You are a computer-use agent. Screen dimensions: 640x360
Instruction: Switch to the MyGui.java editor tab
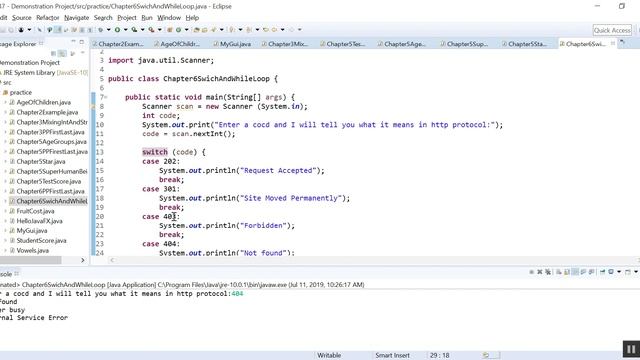click(x=232, y=44)
